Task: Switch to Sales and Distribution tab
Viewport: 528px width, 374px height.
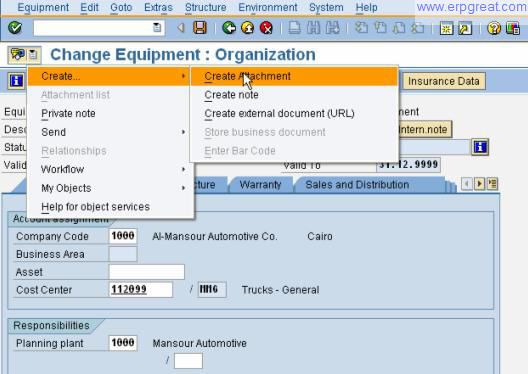Action: (x=357, y=184)
